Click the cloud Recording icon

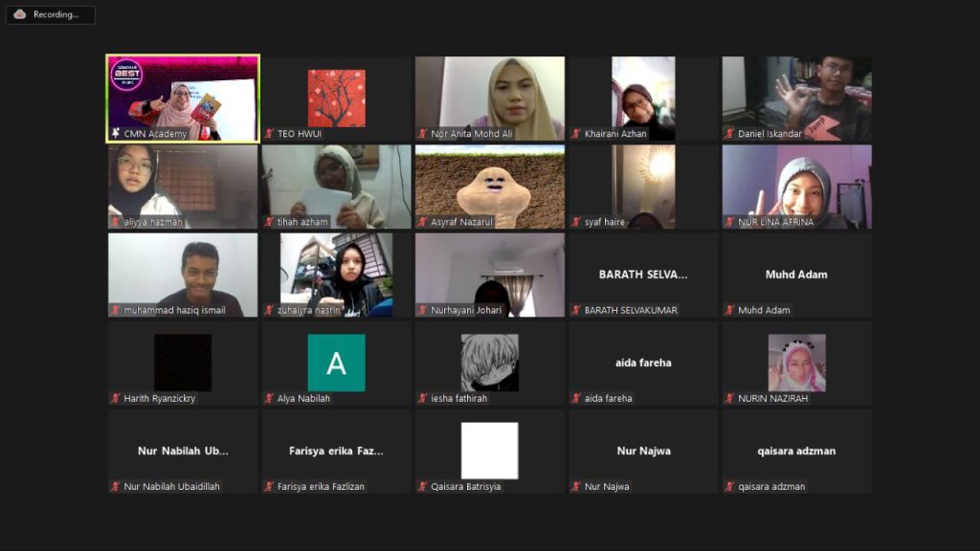coord(20,14)
